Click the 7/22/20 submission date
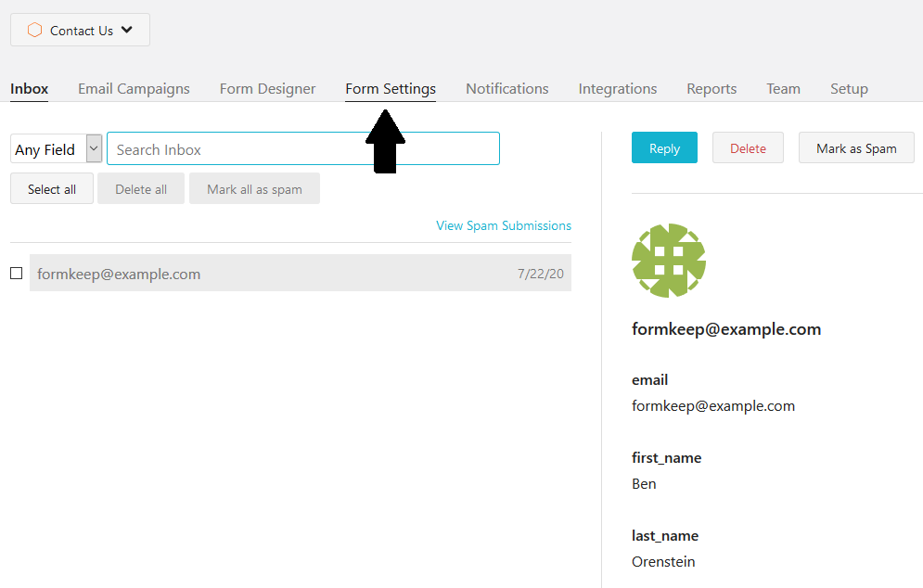 point(541,274)
